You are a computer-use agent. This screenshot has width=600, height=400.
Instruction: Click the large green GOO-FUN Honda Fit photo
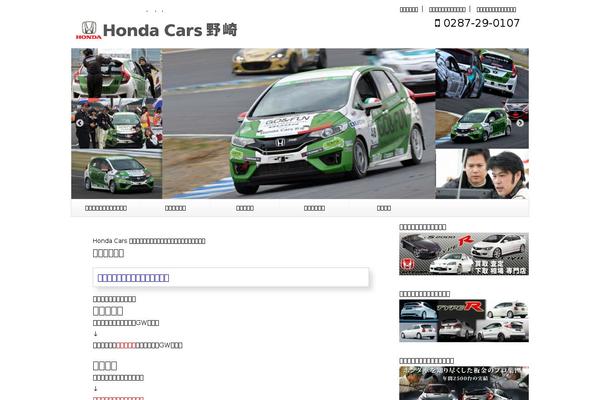(x=299, y=123)
